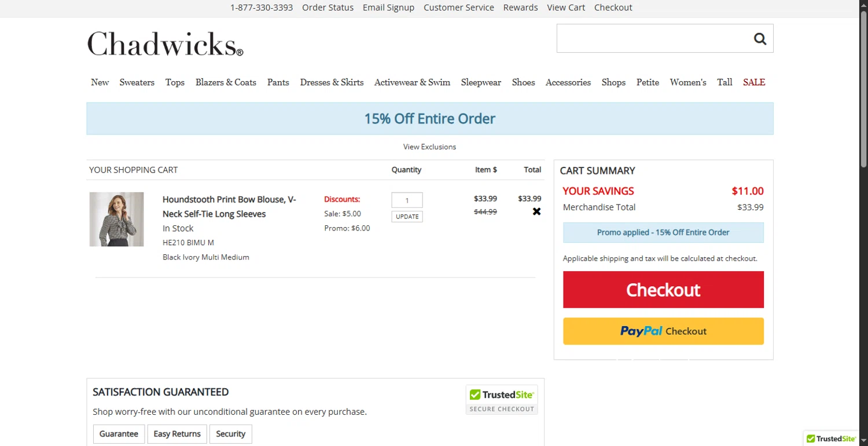Open the Blazers & Coats category
This screenshot has width=868, height=446.
pos(226,82)
